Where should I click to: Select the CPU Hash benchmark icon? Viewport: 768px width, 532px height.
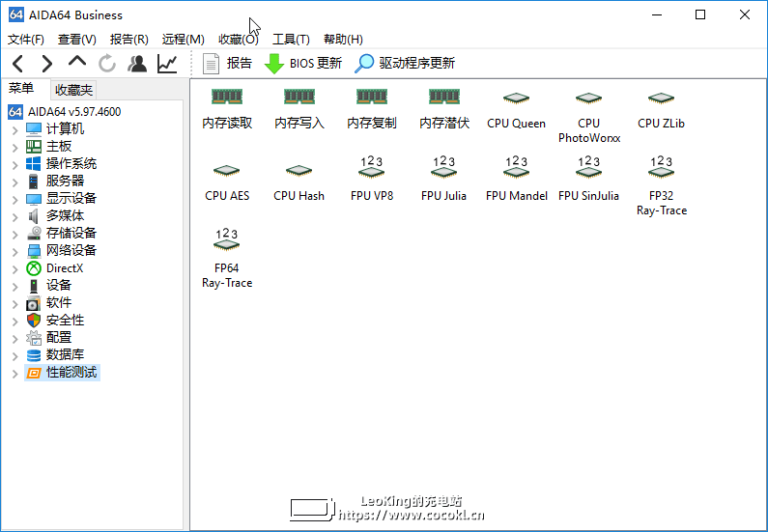(x=299, y=171)
